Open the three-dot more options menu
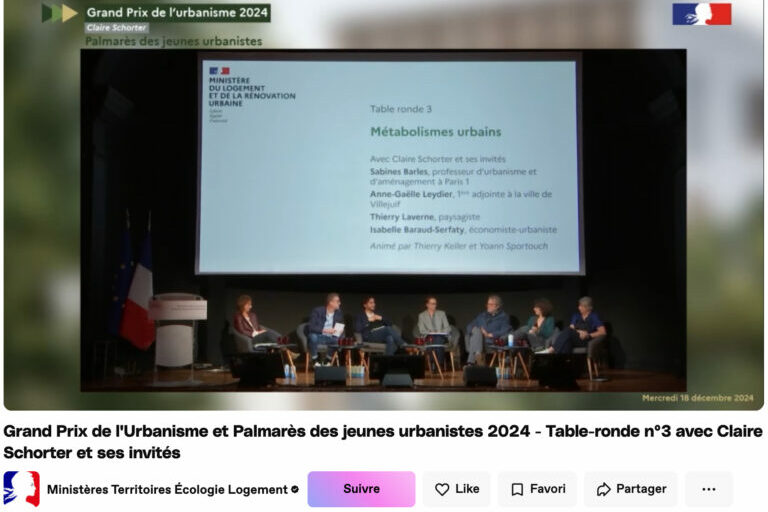This screenshot has width=768, height=512. 708,489
